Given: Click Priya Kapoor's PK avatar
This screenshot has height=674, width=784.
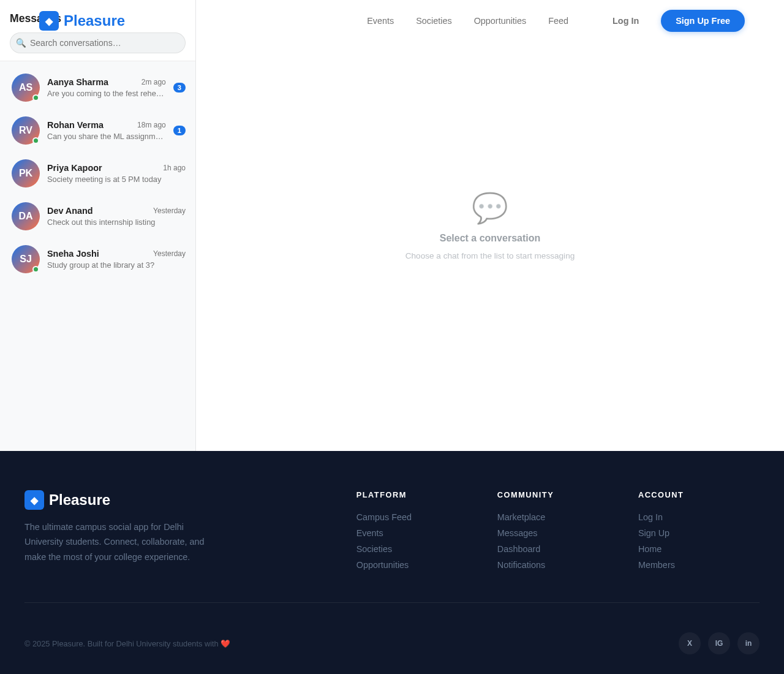Looking at the screenshot, I should coord(26,173).
